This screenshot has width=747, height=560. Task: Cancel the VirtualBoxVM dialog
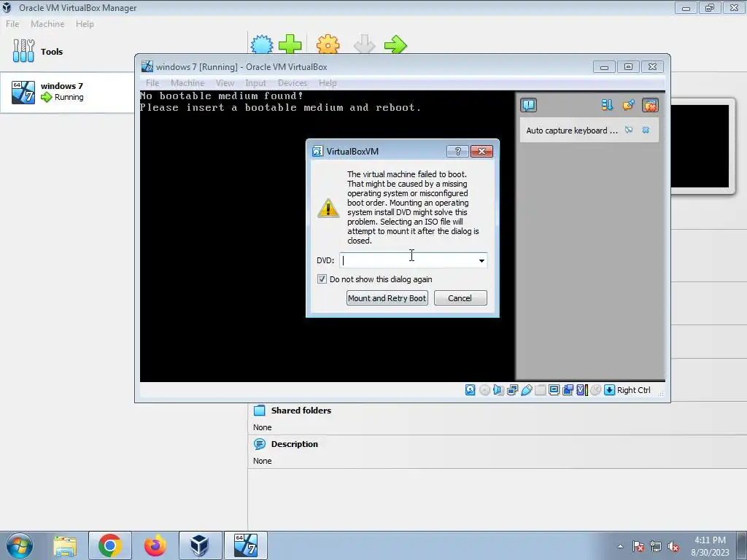pos(460,298)
